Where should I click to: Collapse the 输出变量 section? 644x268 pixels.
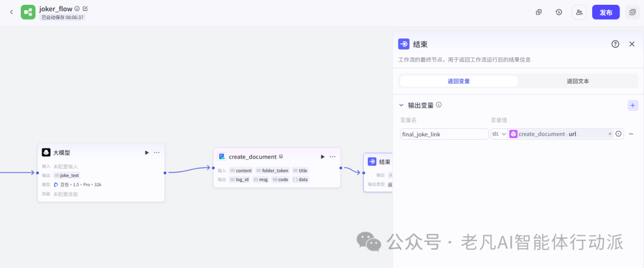(402, 105)
